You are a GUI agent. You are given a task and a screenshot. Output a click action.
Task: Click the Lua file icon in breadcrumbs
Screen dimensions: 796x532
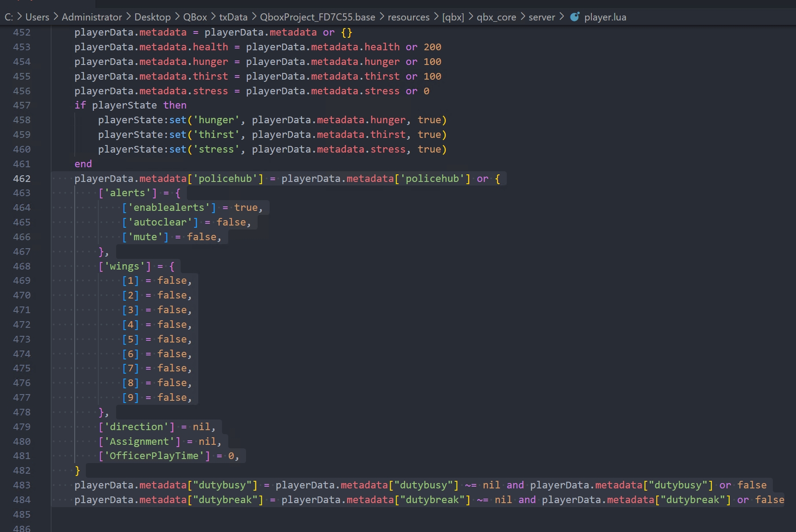[x=575, y=17]
